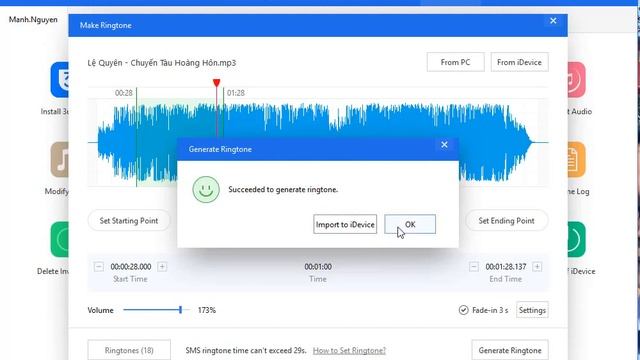Increase end time with plus button
The height and width of the screenshot is (360, 640).
537,267
